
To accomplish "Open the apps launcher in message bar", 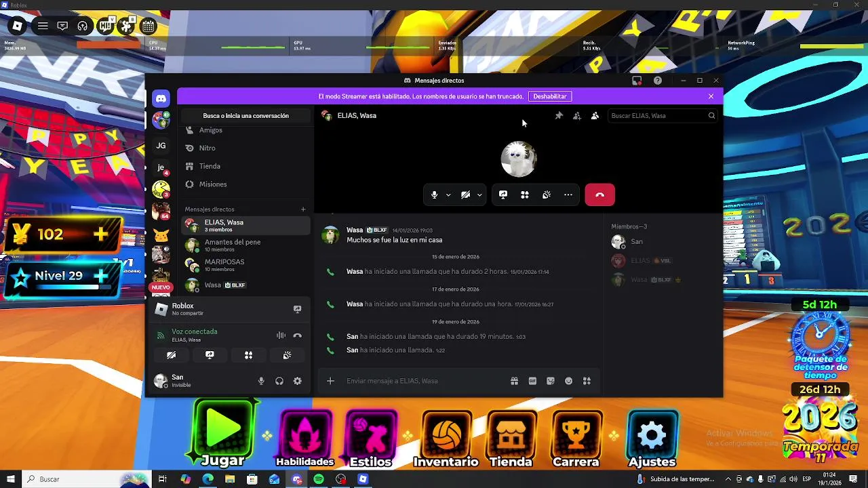I will (587, 381).
